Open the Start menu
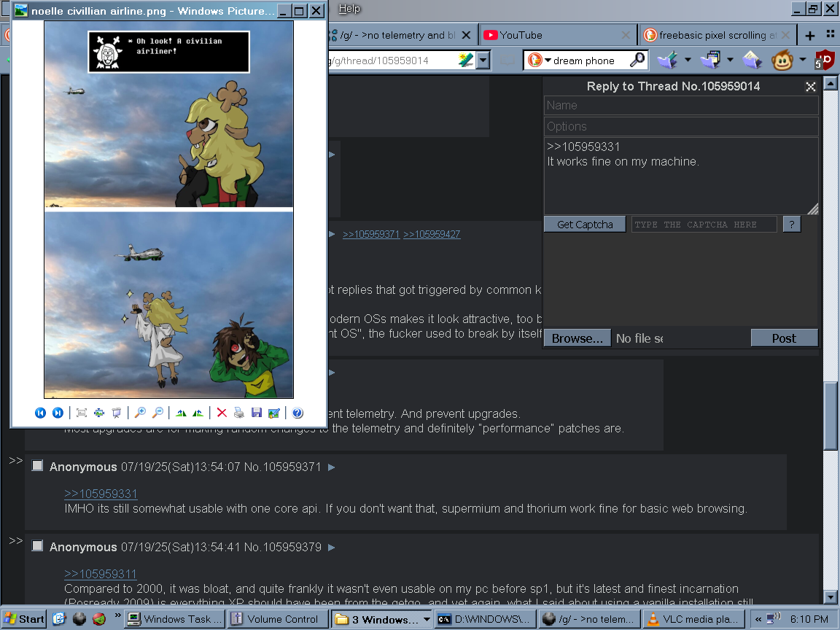840x630 pixels. pyautogui.click(x=23, y=619)
